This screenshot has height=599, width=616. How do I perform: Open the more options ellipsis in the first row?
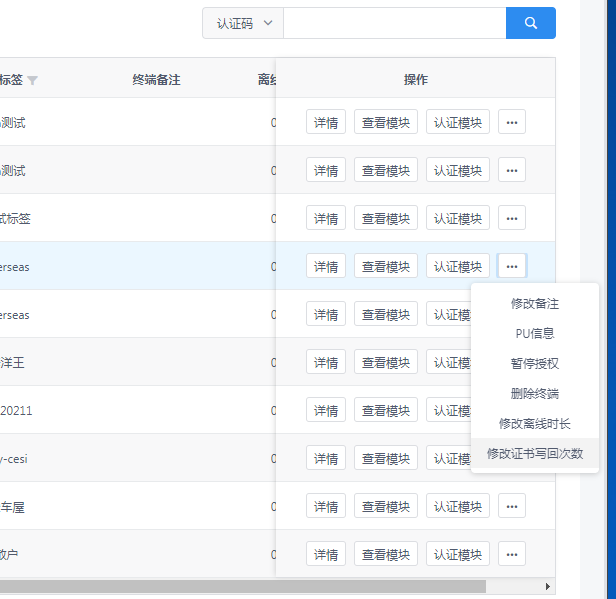pyautogui.click(x=512, y=122)
